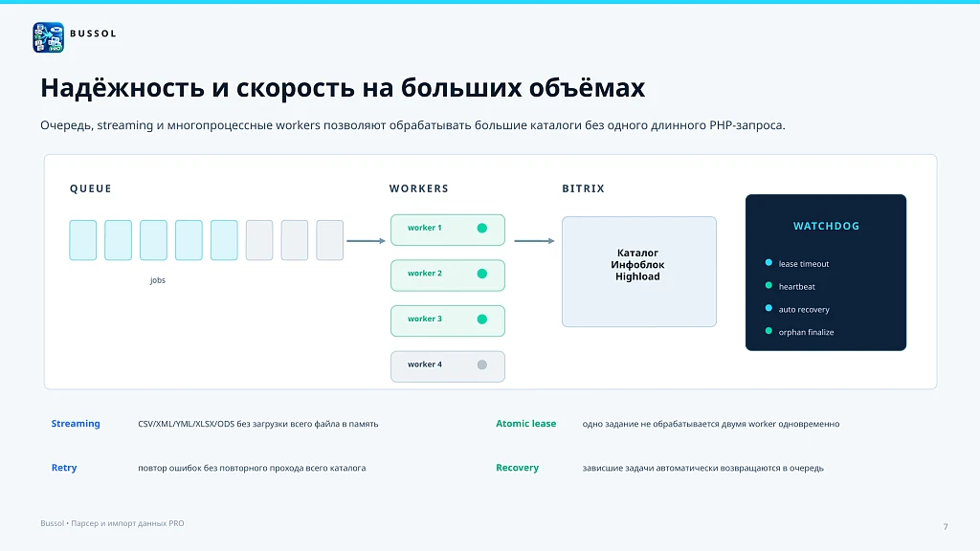Click the CSV/XML/YML/XLSX/ODS description text
This screenshot has width=980, height=551.
pyautogui.click(x=258, y=424)
